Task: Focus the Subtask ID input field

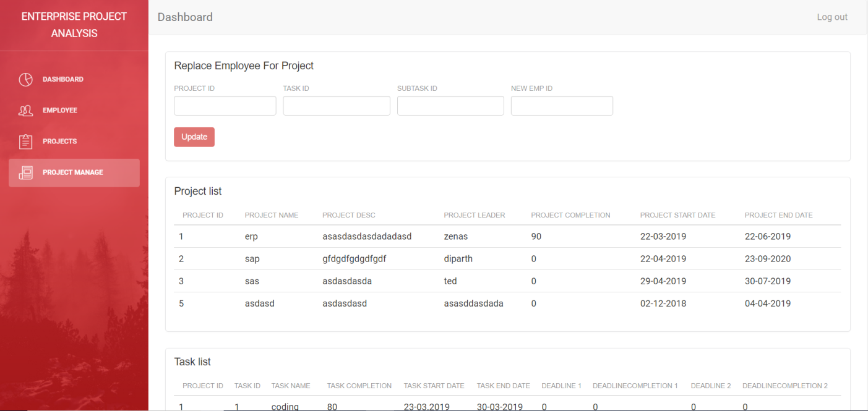Action: [450, 106]
